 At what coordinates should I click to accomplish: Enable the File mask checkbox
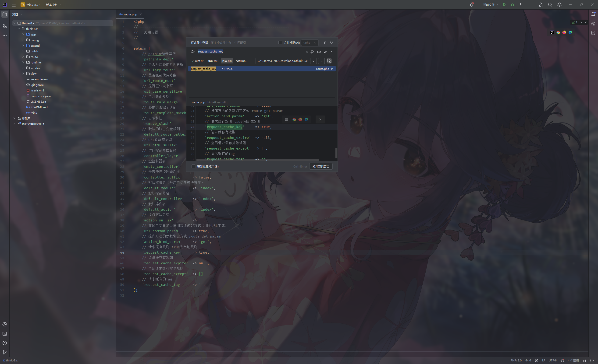pos(280,42)
